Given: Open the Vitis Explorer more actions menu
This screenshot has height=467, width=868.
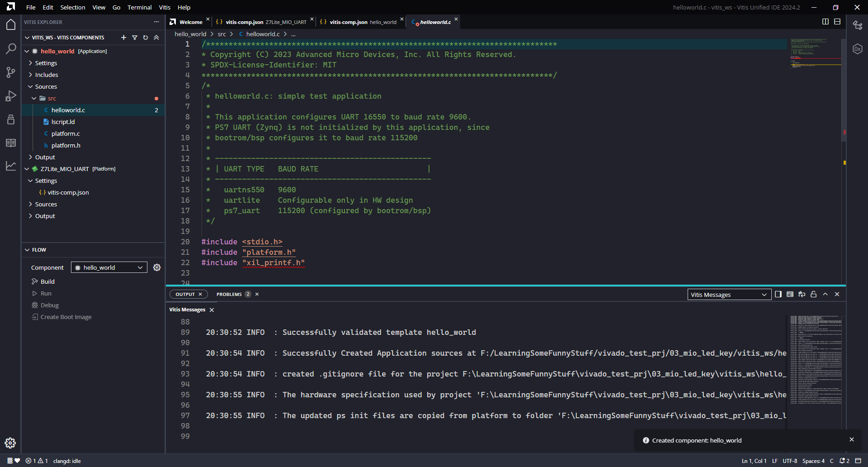Looking at the screenshot, I should (156, 22).
